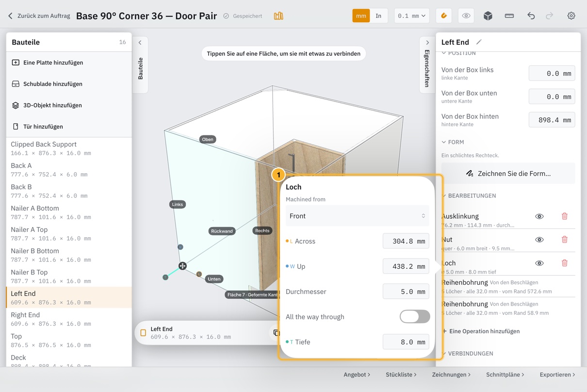The width and height of the screenshot is (587, 392).
Task: Delete the Nut operation with trash icon
Action: 565,240
